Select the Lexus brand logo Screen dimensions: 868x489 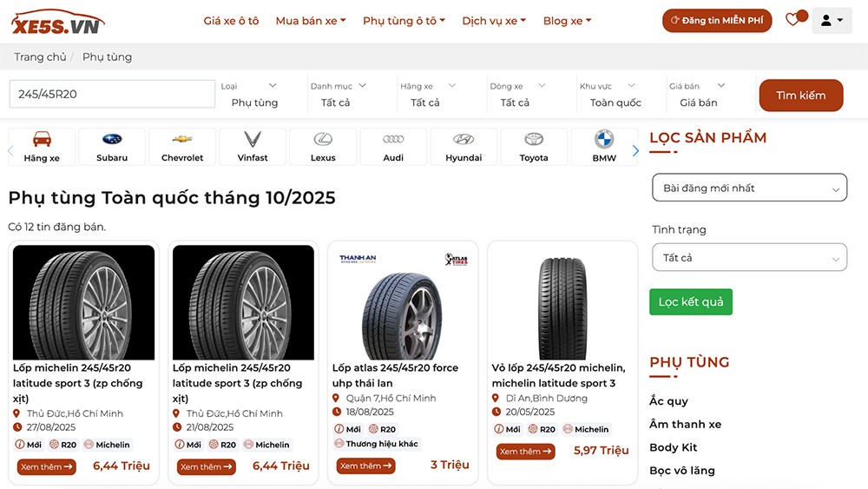point(323,147)
